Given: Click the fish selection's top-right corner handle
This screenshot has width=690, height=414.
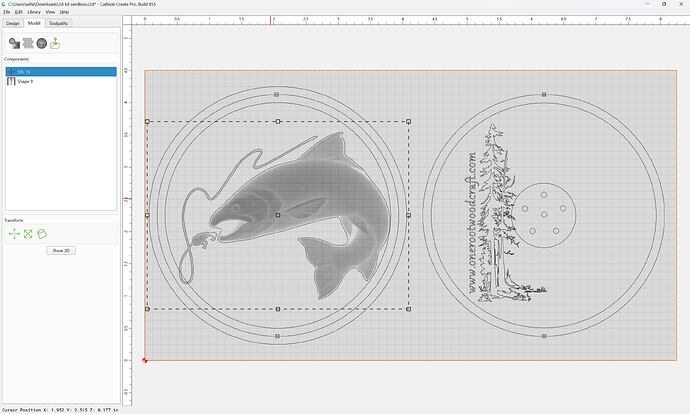Looking at the screenshot, I should [408, 121].
